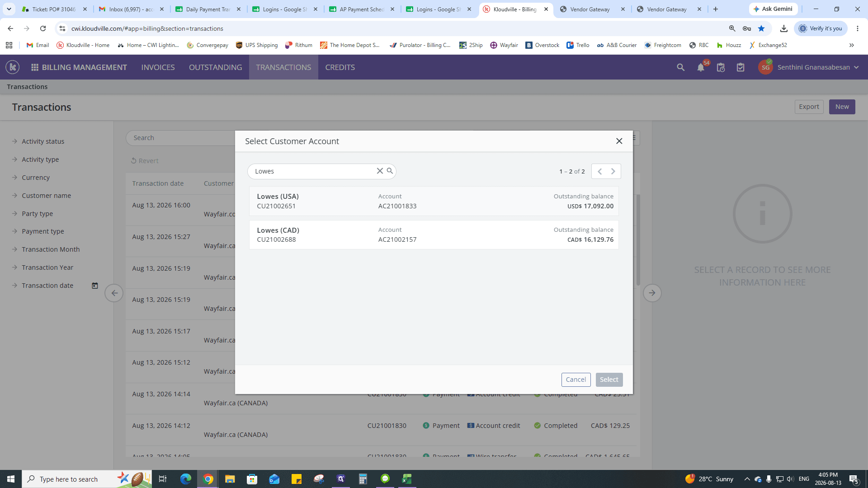Open the Kloudville logo home icon
Viewport: 868px width, 488px height.
tap(13, 67)
